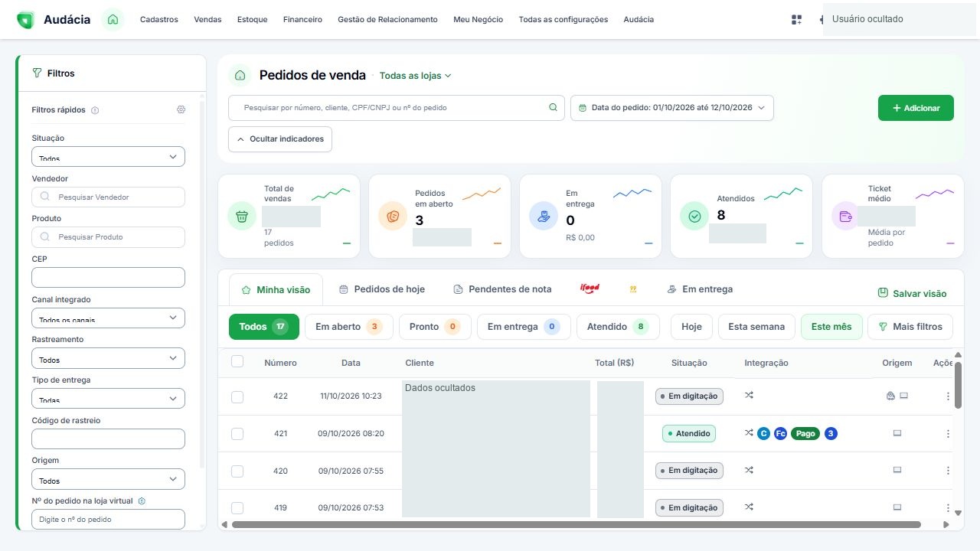Click Ocultar indicadores button
The height and width of the screenshot is (551, 980).
coord(280,139)
